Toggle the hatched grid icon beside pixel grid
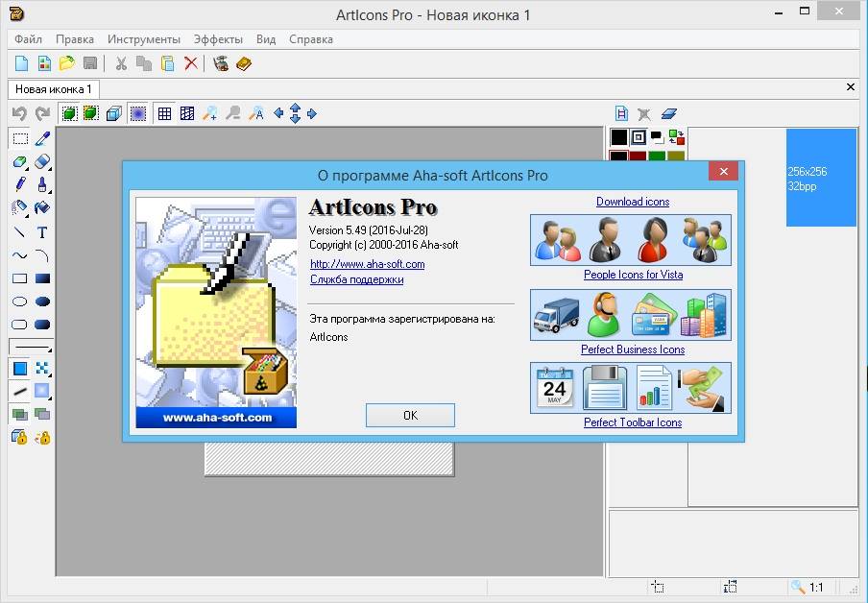The height and width of the screenshot is (603, 868). click(x=187, y=113)
